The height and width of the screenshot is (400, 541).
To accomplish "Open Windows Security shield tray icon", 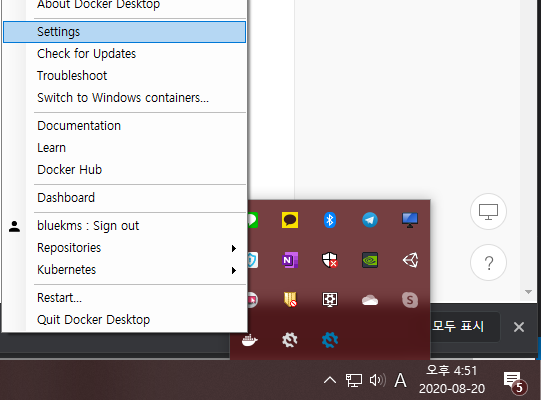I will pyautogui.click(x=330, y=260).
